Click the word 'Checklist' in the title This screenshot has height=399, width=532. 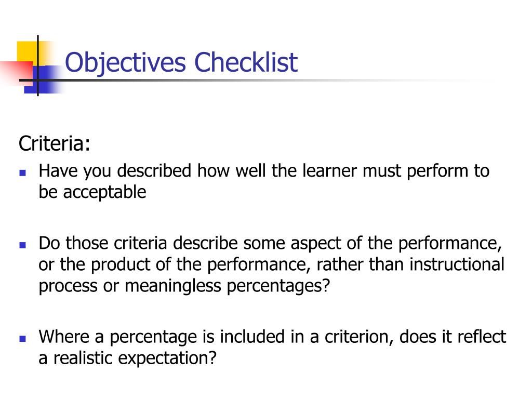246,62
